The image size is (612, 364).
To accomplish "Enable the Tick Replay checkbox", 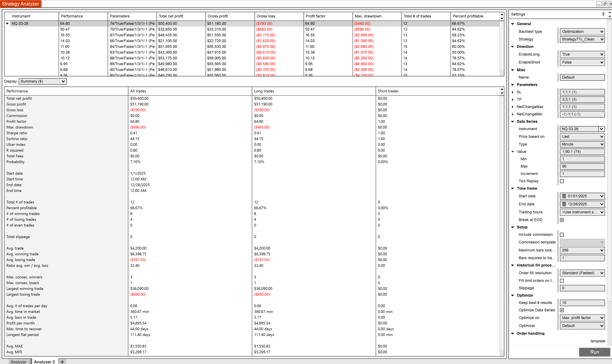I will coord(562,181).
